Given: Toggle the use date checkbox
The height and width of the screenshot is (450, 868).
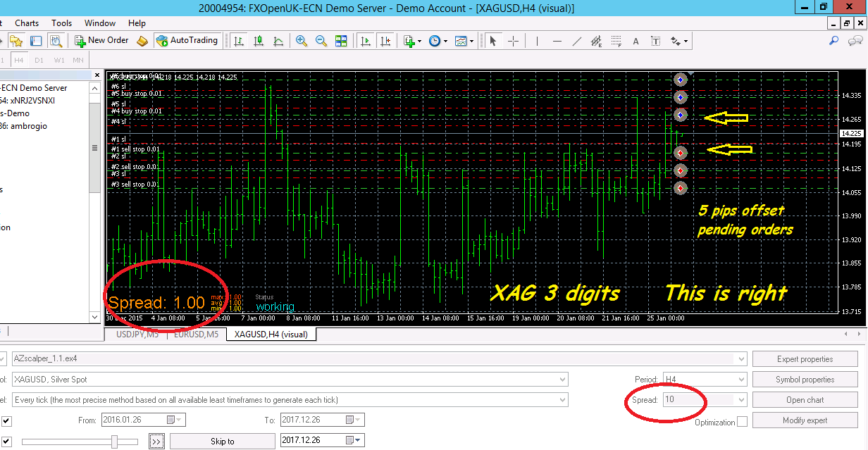Looking at the screenshot, I should (6, 421).
